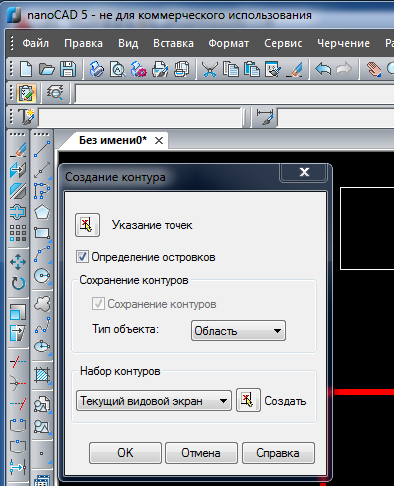Toggle the Properties clipboard icon

(x=26, y=93)
